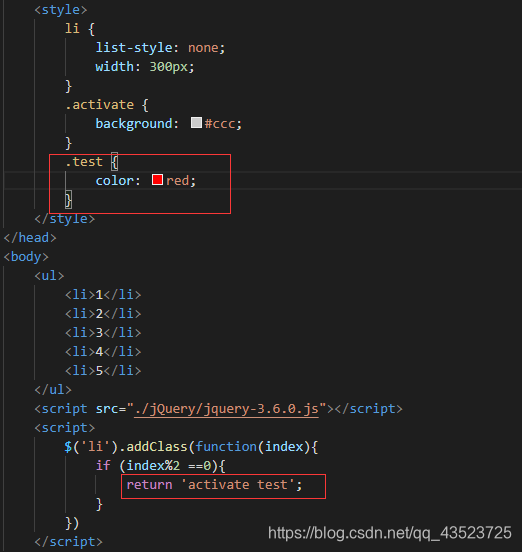522x552 pixels.
Task: Click the '.test' selector text
Action: click(x=84, y=162)
